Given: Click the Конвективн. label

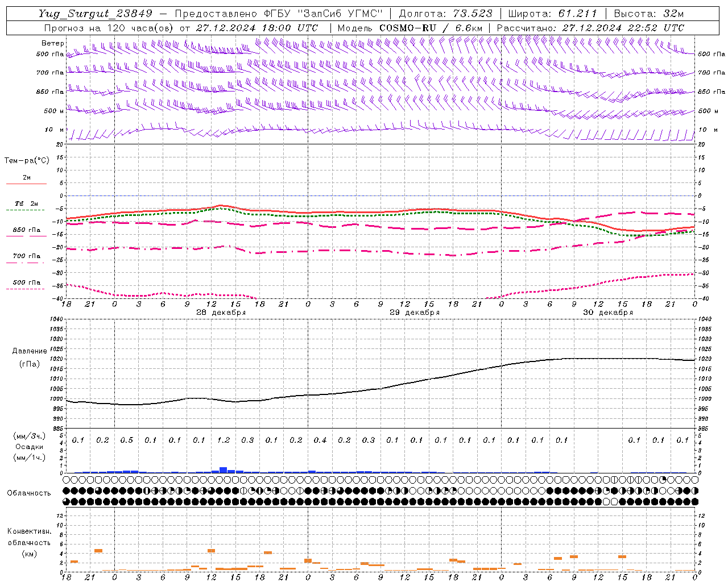Looking at the screenshot, I should click(x=29, y=531).
